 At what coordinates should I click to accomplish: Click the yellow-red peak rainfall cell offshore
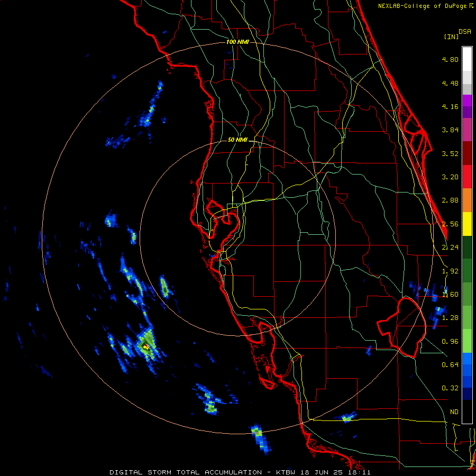[146, 346]
